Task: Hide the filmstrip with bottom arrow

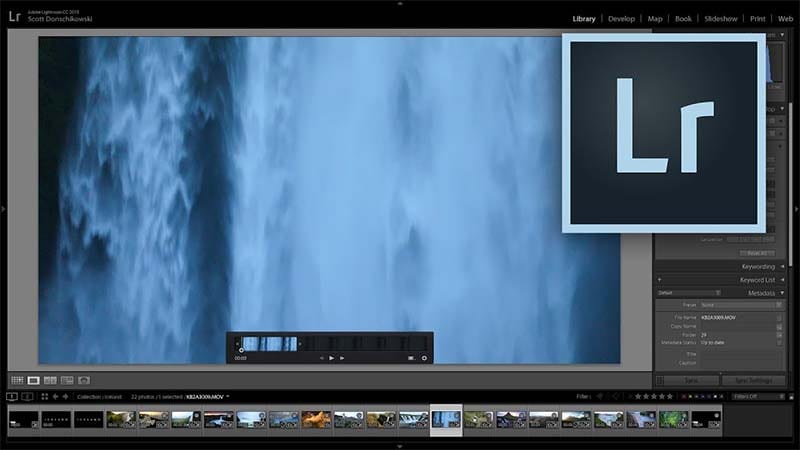Action: point(400,446)
